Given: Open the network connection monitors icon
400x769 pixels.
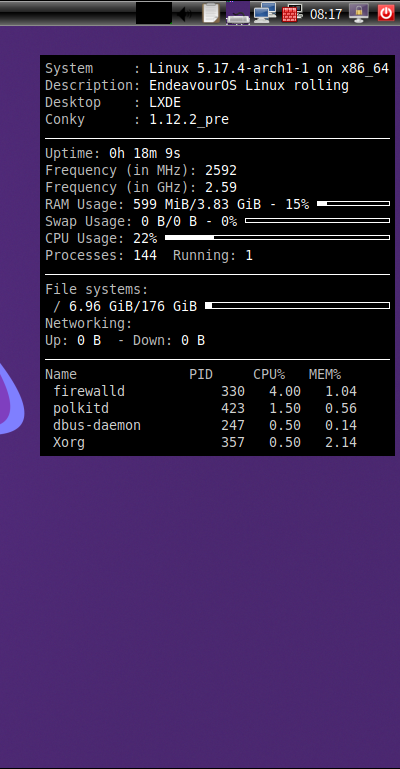Looking at the screenshot, I should pyautogui.click(x=265, y=13).
